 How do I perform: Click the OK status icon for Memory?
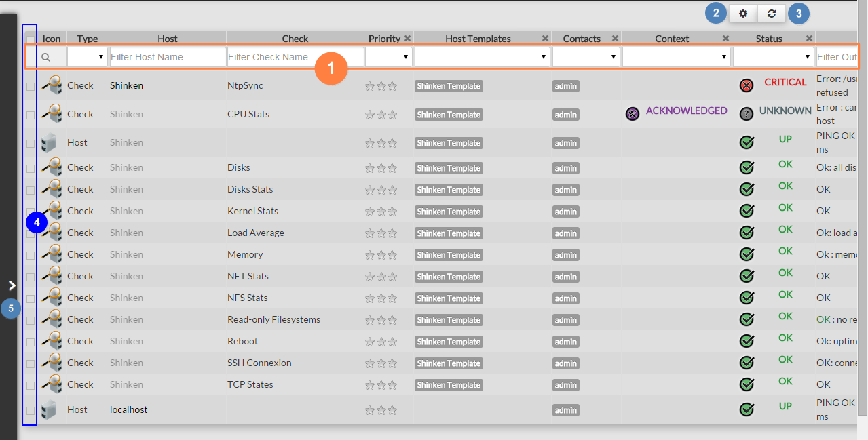tap(747, 254)
